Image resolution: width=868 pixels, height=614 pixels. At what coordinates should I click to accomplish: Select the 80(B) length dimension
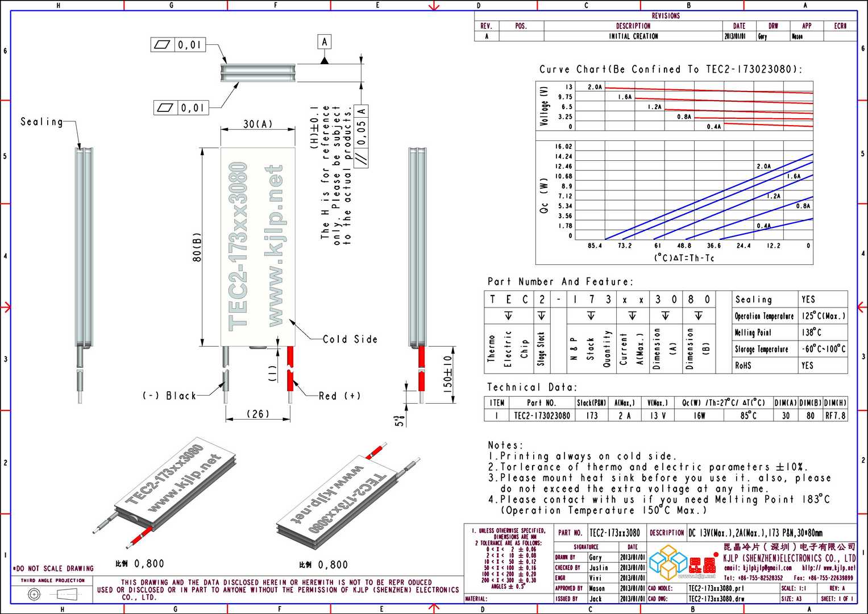coord(197,247)
